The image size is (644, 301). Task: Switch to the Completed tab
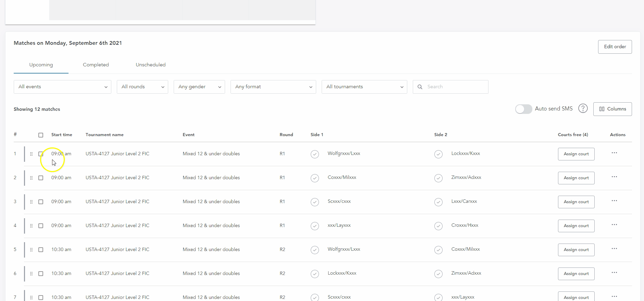96,65
